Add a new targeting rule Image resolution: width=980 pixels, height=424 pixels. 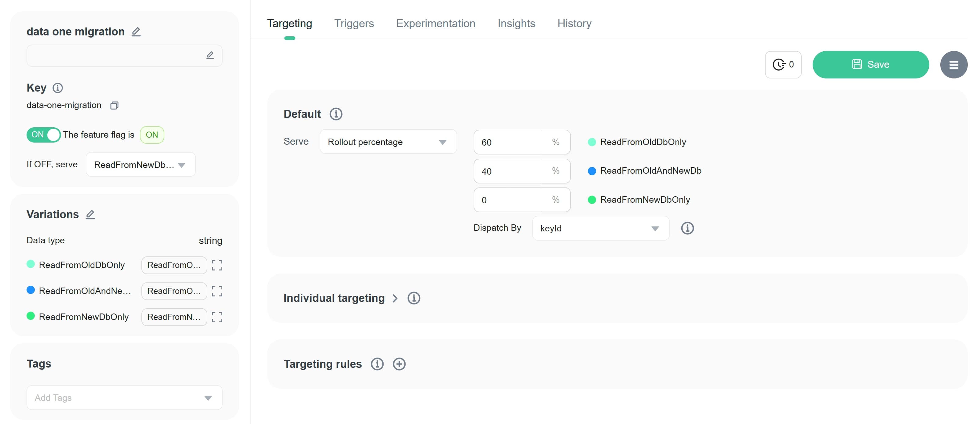pos(399,364)
